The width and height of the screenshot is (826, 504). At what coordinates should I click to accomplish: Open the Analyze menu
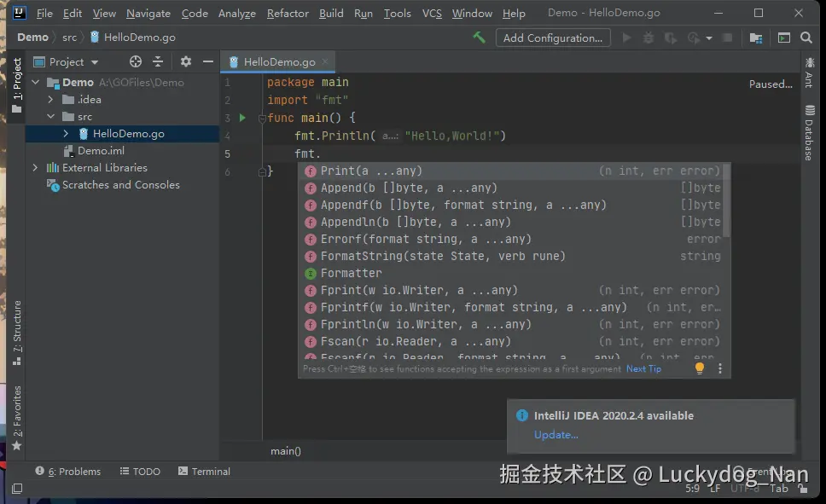[237, 13]
